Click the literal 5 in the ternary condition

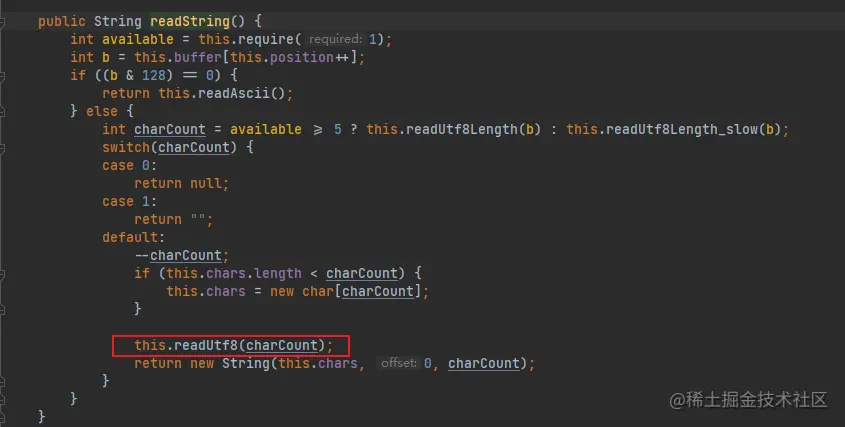coord(337,129)
